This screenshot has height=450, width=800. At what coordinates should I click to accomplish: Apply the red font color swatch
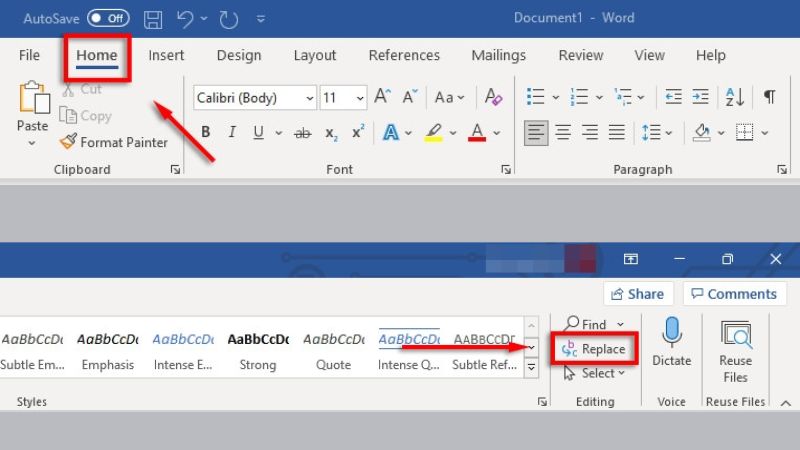[477, 132]
